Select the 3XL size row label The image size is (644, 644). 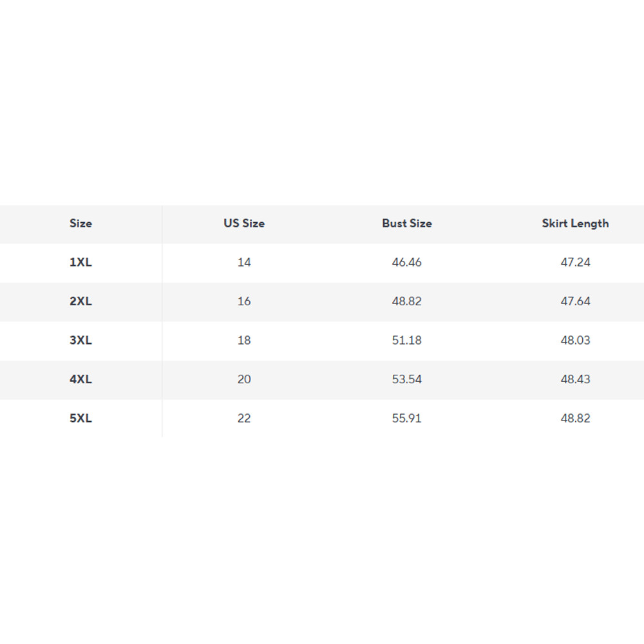pos(80,340)
